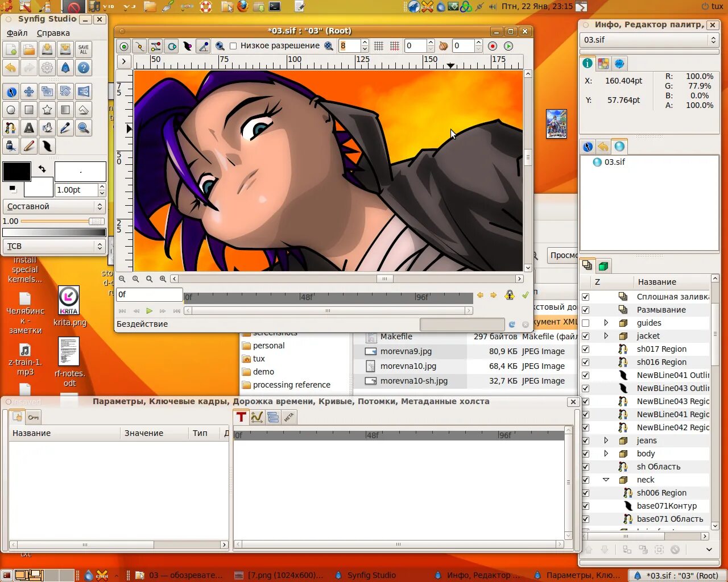This screenshot has height=582, width=728.
Task: Toggle the grid show icon in canvas toolbar
Action: coord(379,46)
